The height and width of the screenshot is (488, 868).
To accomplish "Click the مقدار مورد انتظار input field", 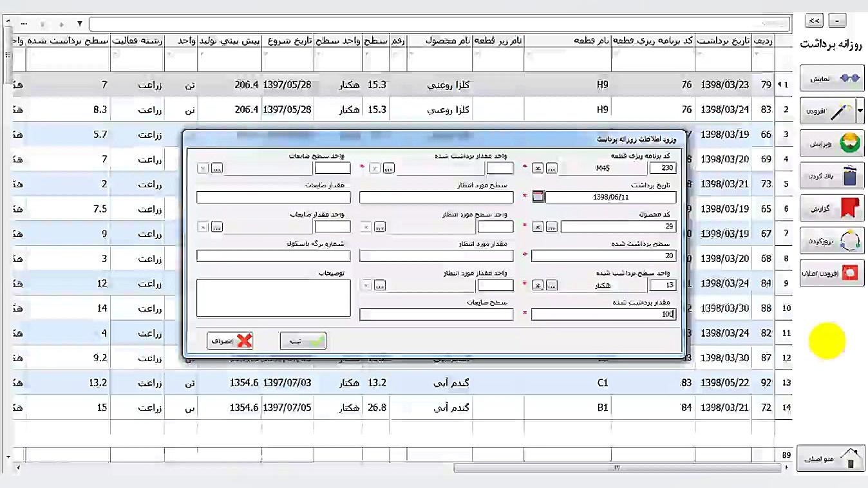I will [437, 256].
